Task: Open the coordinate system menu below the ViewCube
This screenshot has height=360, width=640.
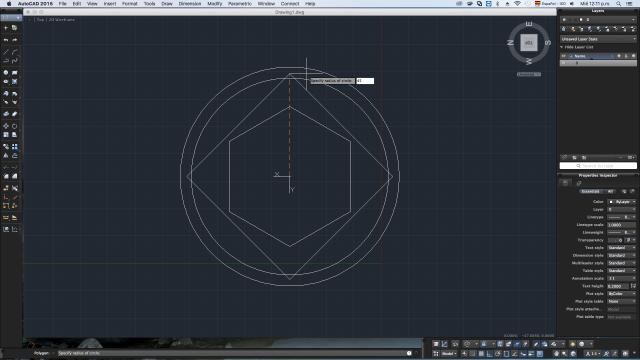Action: 529,74
